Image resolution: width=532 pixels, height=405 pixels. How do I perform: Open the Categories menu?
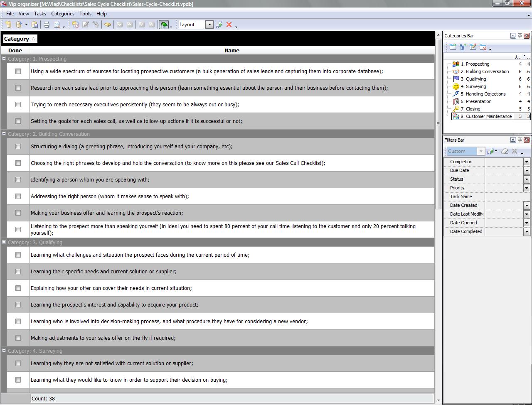pyautogui.click(x=62, y=13)
